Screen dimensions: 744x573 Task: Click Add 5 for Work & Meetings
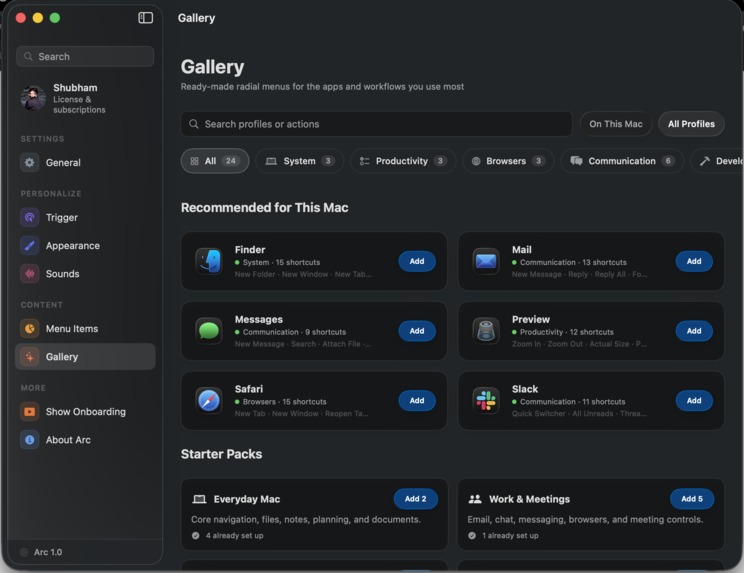(692, 499)
